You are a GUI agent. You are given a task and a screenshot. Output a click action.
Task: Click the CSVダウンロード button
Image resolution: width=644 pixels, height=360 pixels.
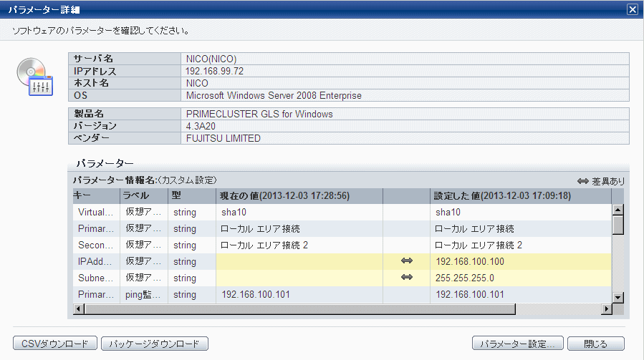55,344
